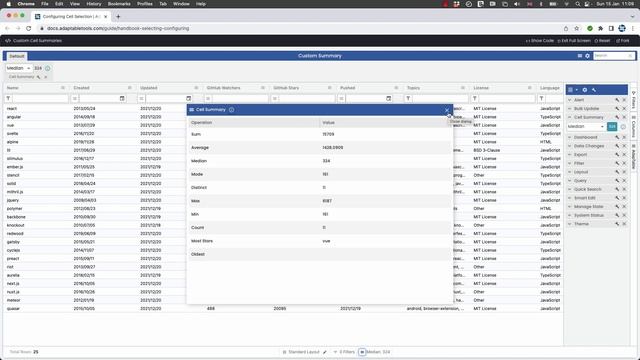Configure Cell Summary toolbar via wrench icon
640x360 pixels.
coord(39,77)
